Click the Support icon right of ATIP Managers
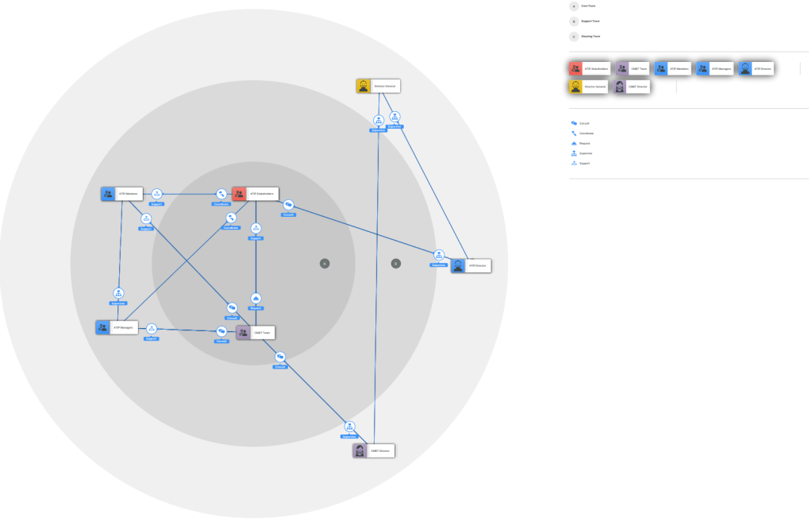Viewport: 812px width, 529px height. tap(152, 329)
